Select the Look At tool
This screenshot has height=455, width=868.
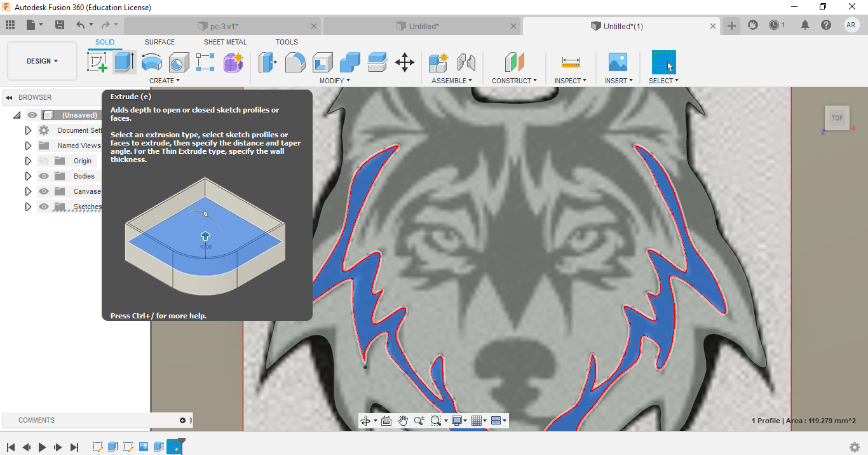click(x=386, y=421)
